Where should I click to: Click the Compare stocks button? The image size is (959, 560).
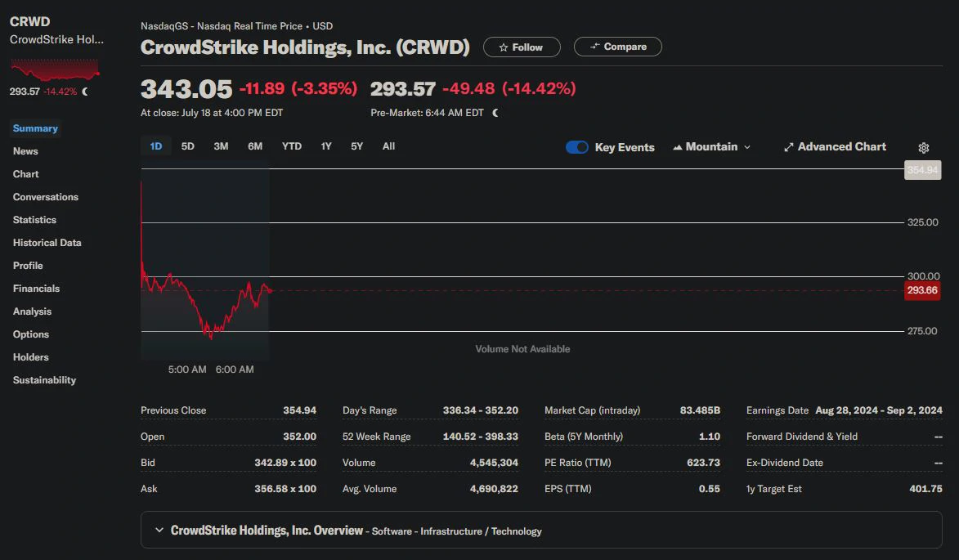tap(617, 47)
